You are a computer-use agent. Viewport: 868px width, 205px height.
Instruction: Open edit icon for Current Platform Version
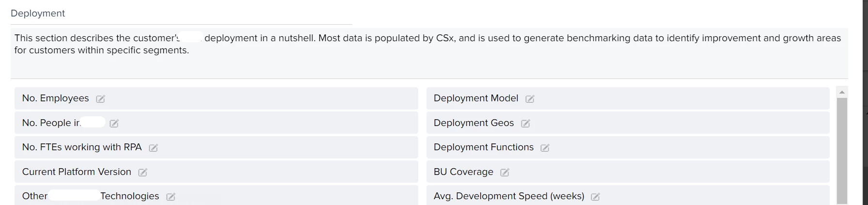[142, 173]
